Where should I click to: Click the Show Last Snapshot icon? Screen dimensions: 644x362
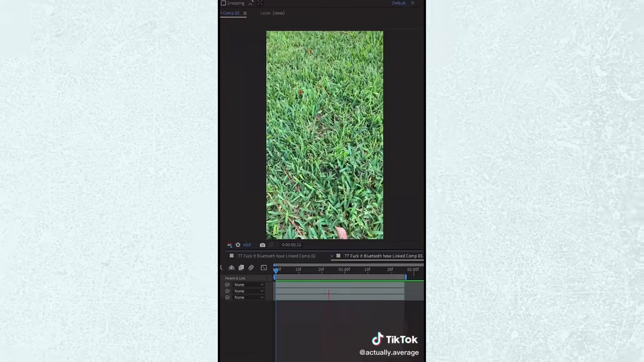pos(271,245)
